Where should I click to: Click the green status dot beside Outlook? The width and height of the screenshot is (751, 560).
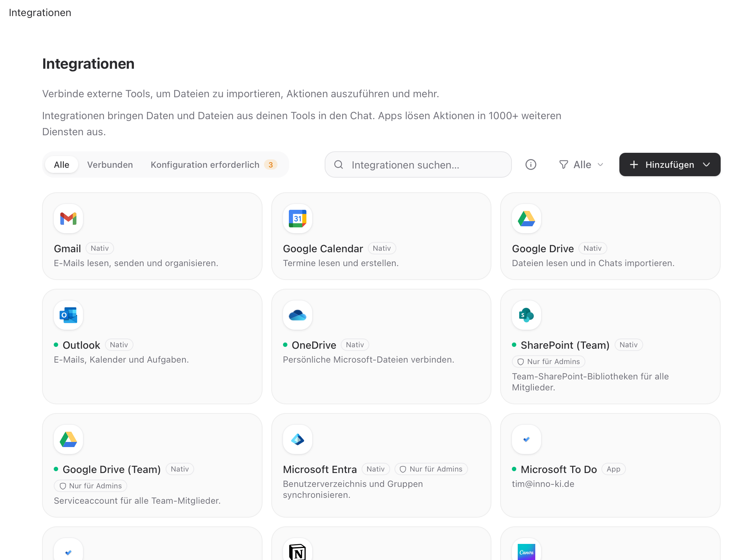[56, 345]
